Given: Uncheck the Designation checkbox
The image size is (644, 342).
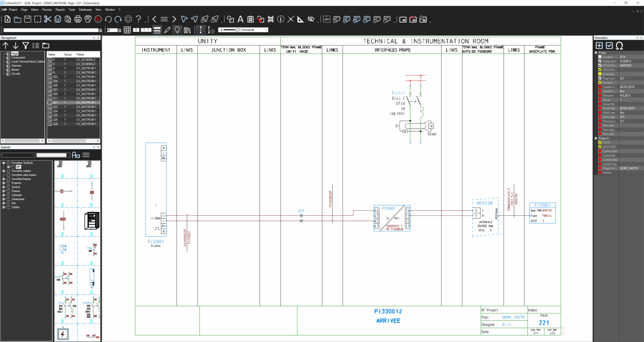Looking at the screenshot, I should pos(600,61).
